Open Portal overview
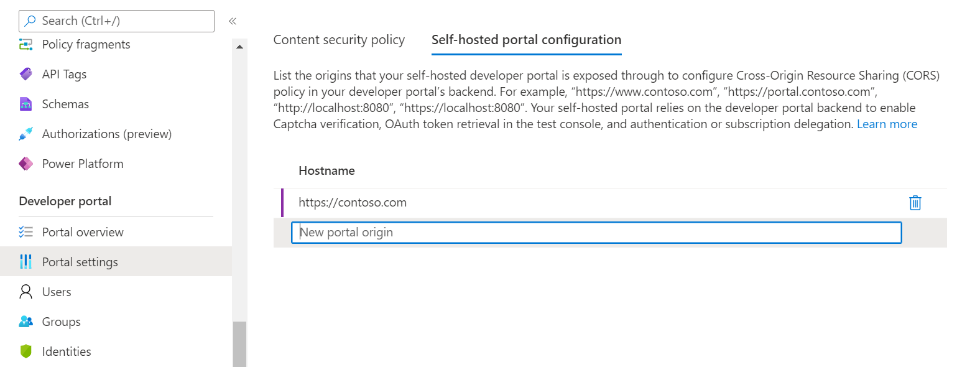The image size is (980, 367). click(x=83, y=232)
